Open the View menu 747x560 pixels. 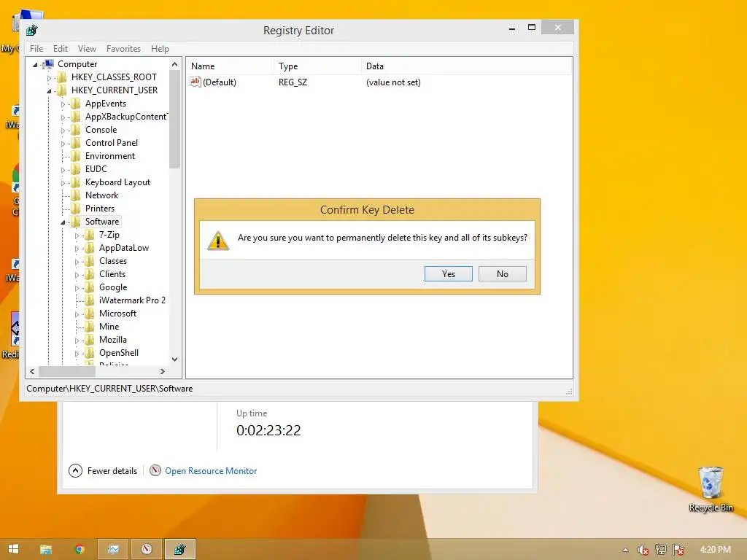(87, 49)
